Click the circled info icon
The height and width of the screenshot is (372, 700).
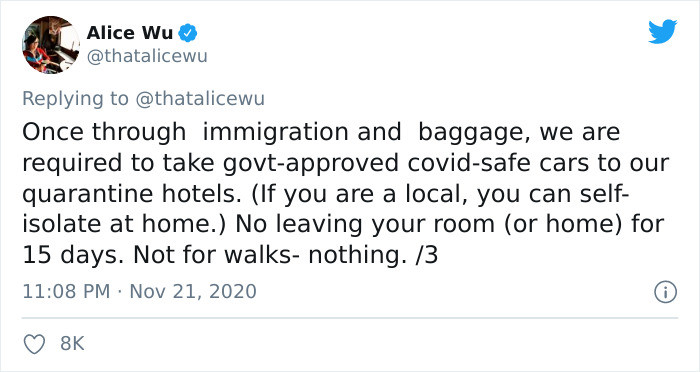666,292
